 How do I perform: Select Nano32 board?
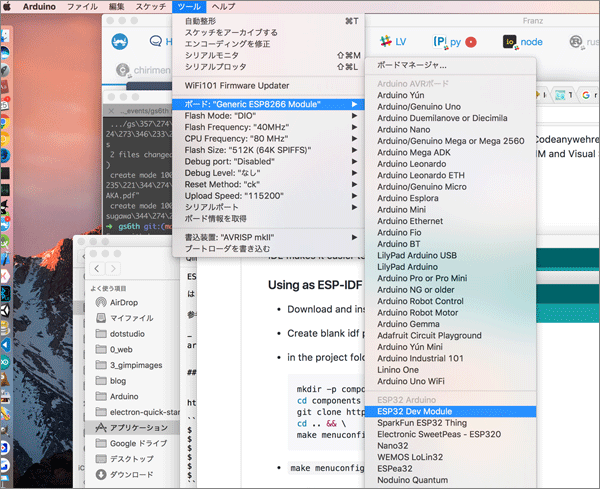(450, 446)
